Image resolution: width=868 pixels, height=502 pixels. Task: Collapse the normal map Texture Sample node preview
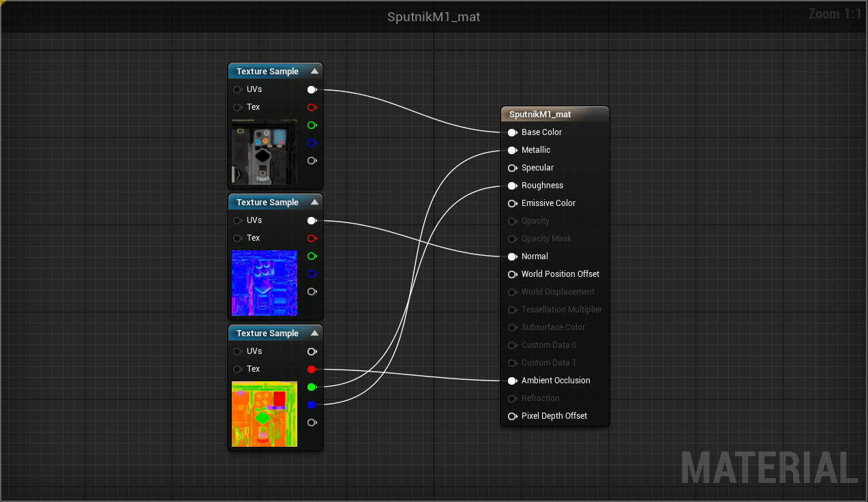tap(314, 202)
